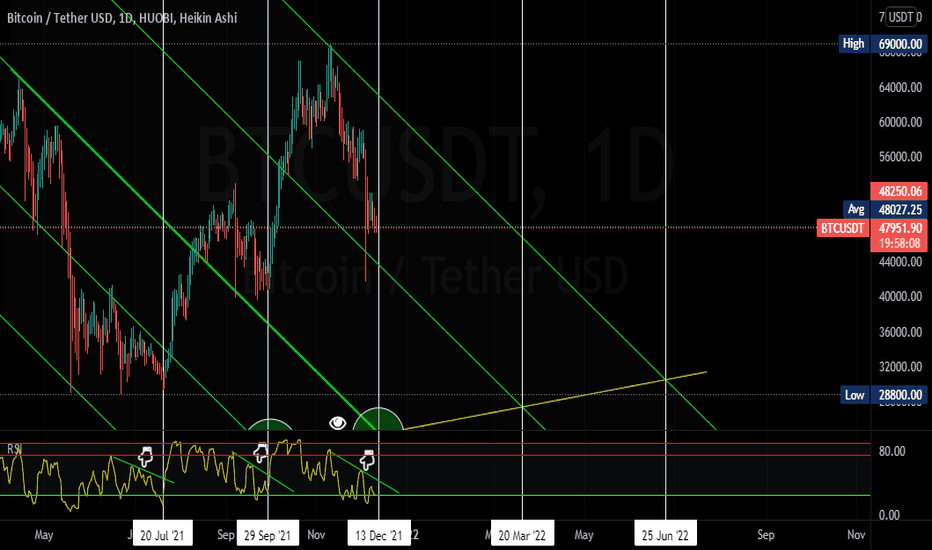Click the 60000.00 price axis value
The height and width of the screenshot is (550, 932).
click(x=900, y=122)
